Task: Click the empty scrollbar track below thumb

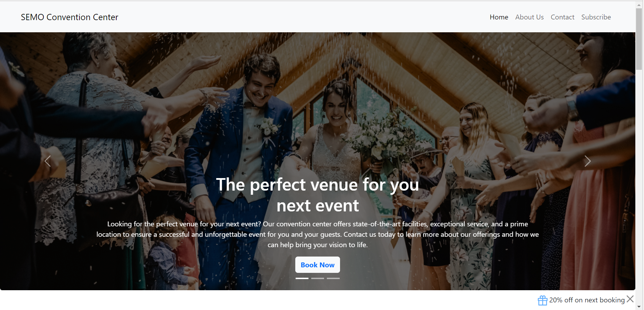Action: coord(639,187)
